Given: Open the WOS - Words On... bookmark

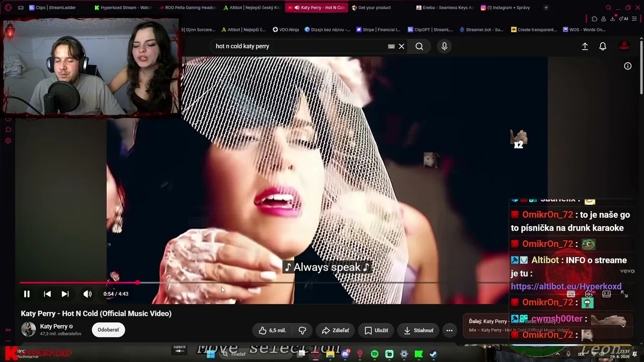Looking at the screenshot, I should 584,30.
